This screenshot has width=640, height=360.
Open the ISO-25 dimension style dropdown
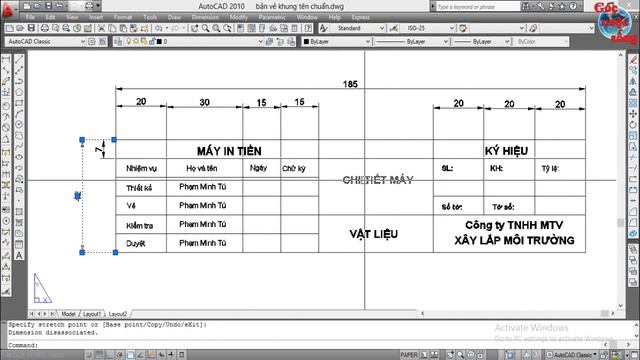[x=428, y=28]
